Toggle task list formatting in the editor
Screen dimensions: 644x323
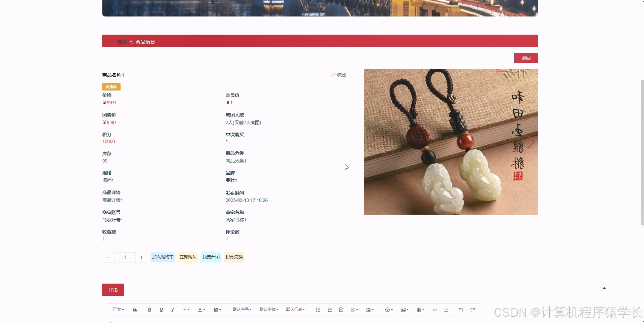point(341,310)
